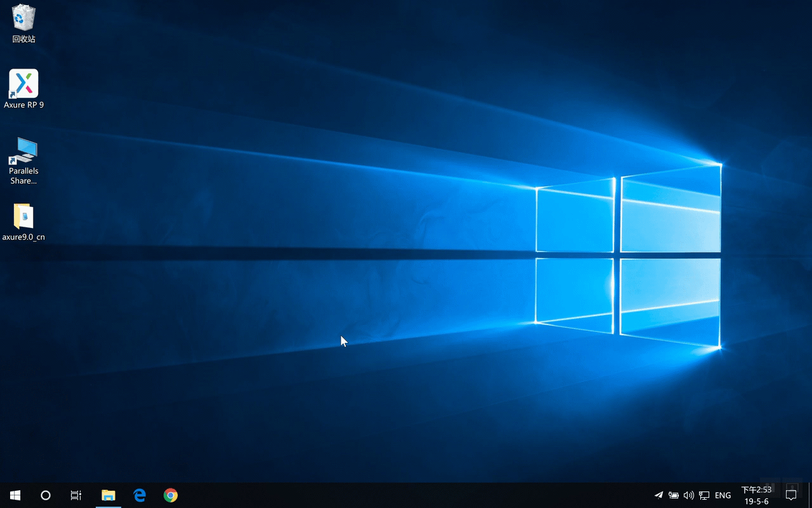Launch Microsoft Edge from taskbar

(x=140, y=495)
